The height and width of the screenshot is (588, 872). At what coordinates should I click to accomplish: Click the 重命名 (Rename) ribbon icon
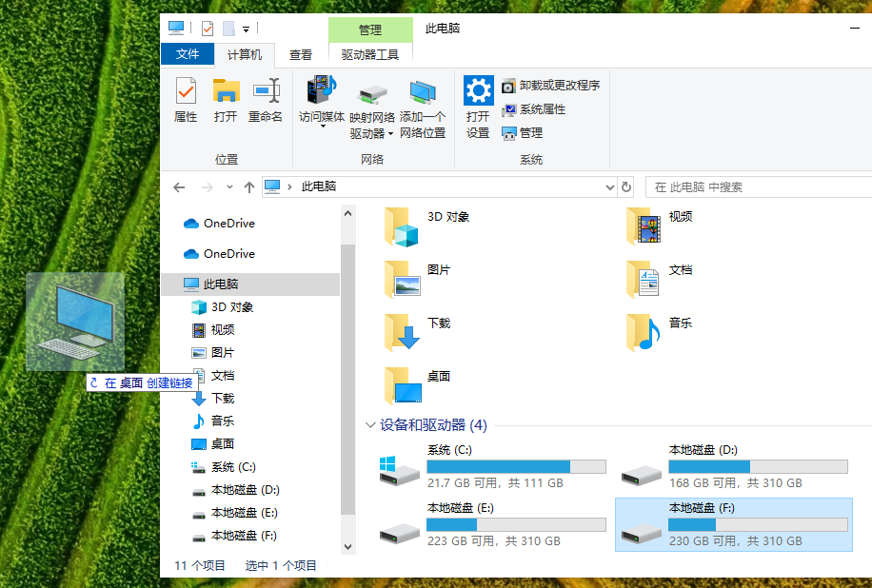coord(266,90)
